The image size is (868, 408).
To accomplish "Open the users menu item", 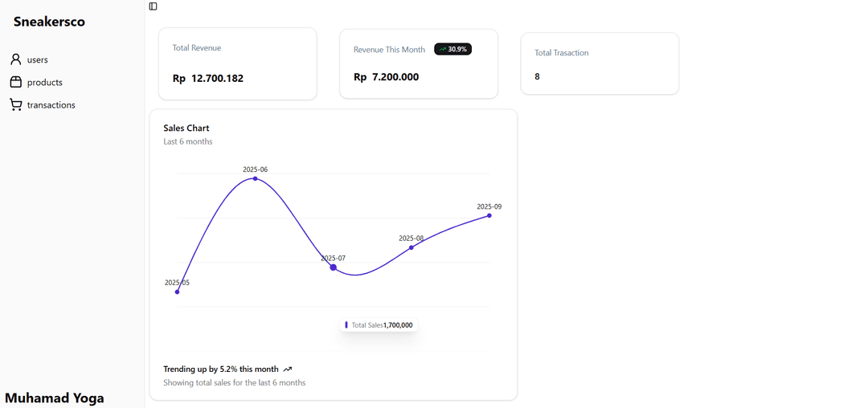I will click(38, 60).
